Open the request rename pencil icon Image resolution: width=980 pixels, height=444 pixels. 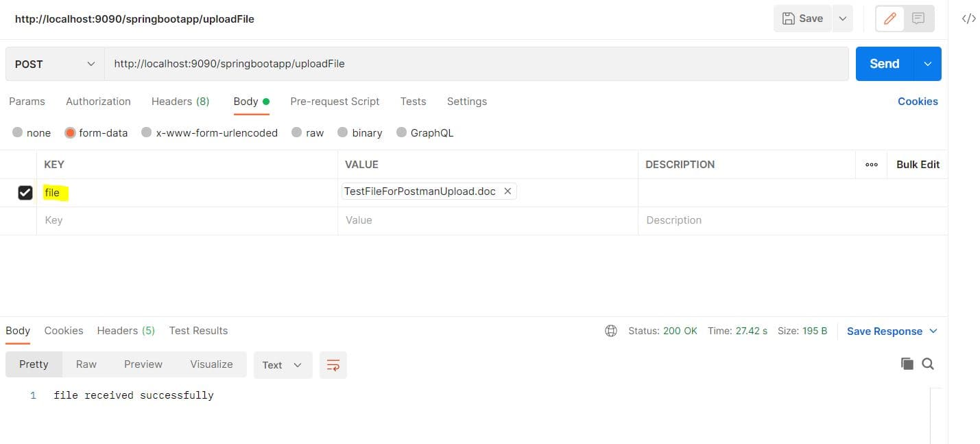point(889,19)
